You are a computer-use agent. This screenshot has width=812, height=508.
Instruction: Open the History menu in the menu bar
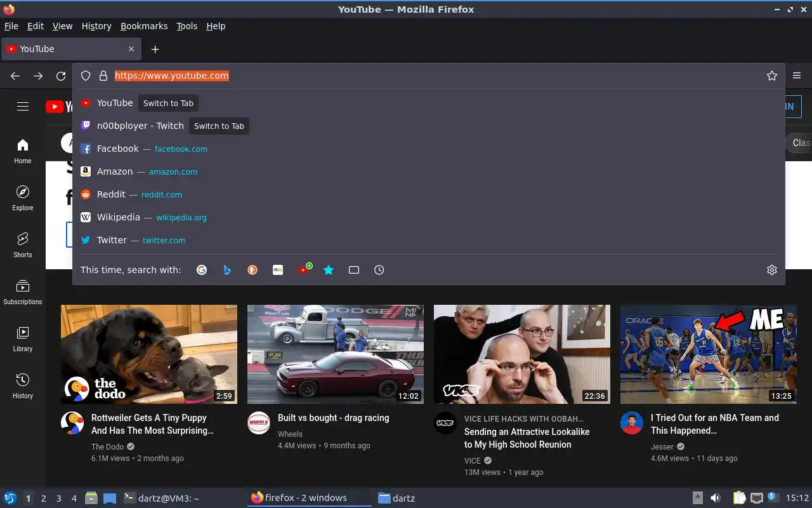(96, 26)
